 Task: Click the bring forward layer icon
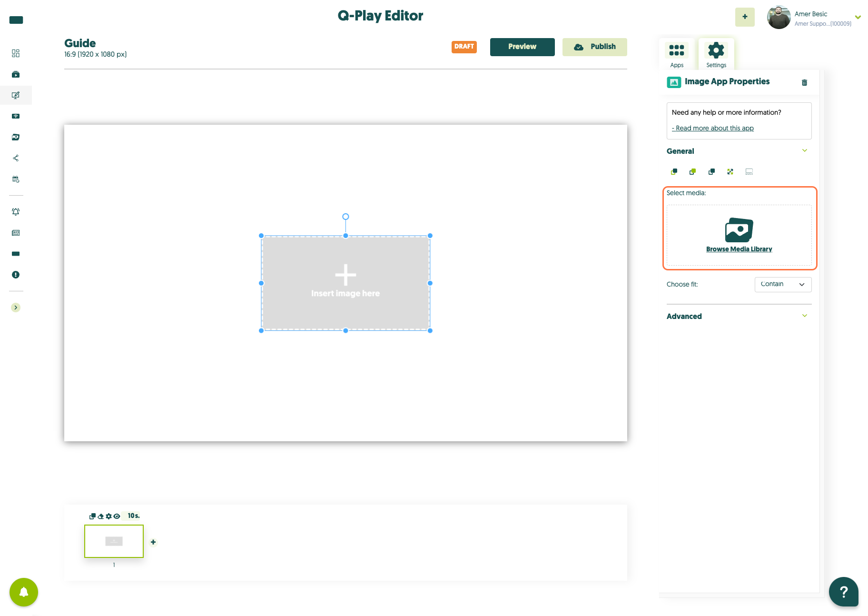[674, 171]
